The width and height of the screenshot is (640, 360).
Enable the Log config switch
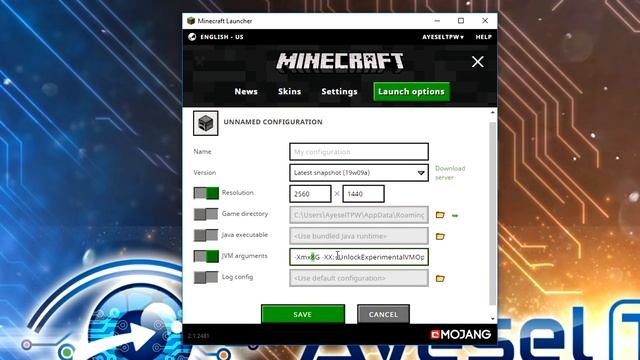pyautogui.click(x=206, y=278)
